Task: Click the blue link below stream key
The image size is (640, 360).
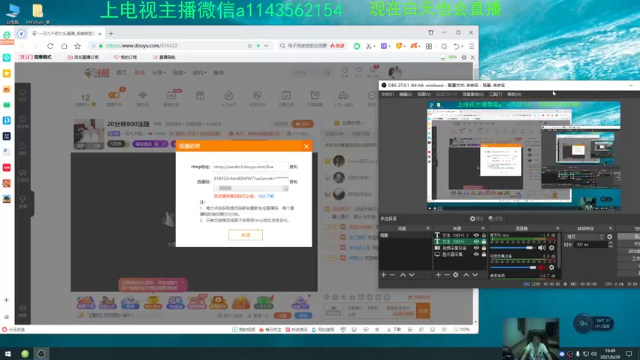Action: click(266, 196)
